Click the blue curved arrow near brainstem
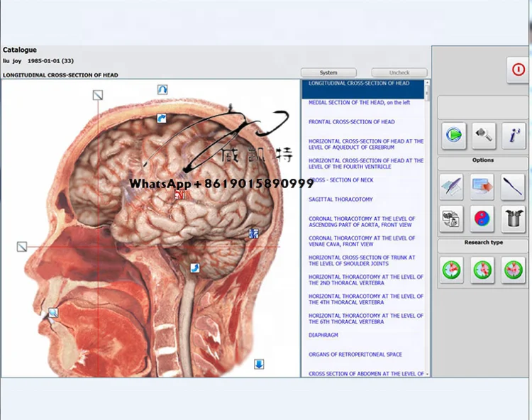This screenshot has width=532, height=420. [194, 268]
